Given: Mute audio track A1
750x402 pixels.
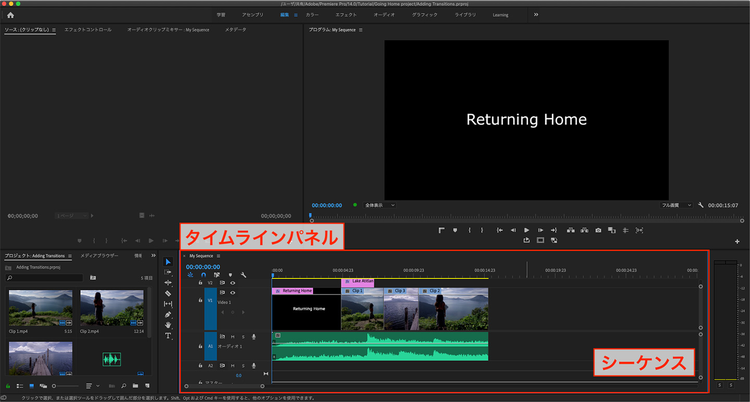Looking at the screenshot, I should (x=233, y=337).
